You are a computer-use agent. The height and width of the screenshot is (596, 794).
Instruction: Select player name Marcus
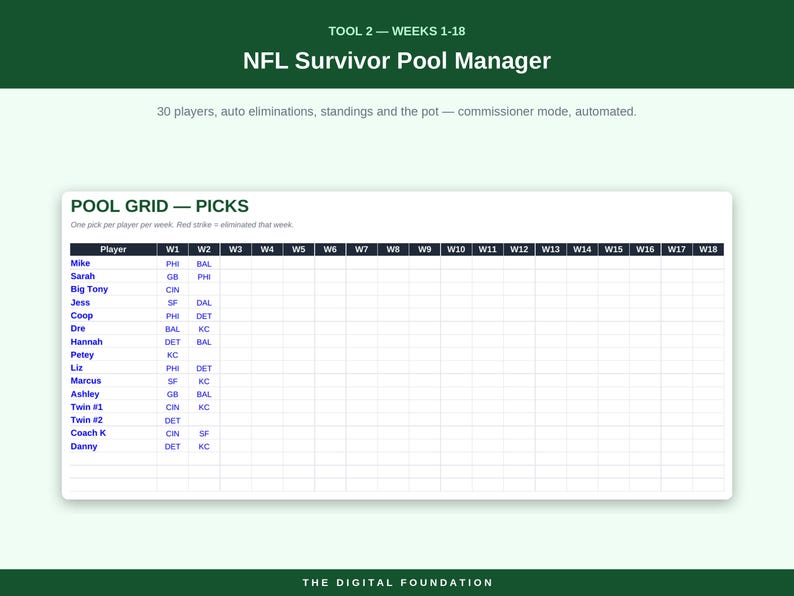tap(86, 381)
